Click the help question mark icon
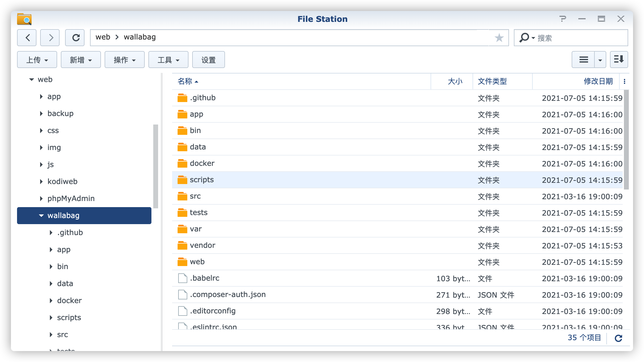This screenshot has height=362, width=644. (x=563, y=19)
